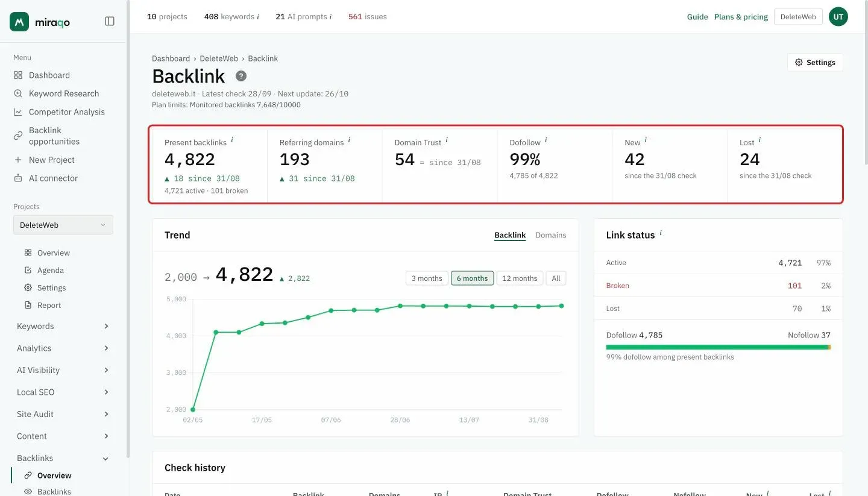This screenshot has height=496, width=868.
Task: Select the 6 months range
Action: point(472,278)
